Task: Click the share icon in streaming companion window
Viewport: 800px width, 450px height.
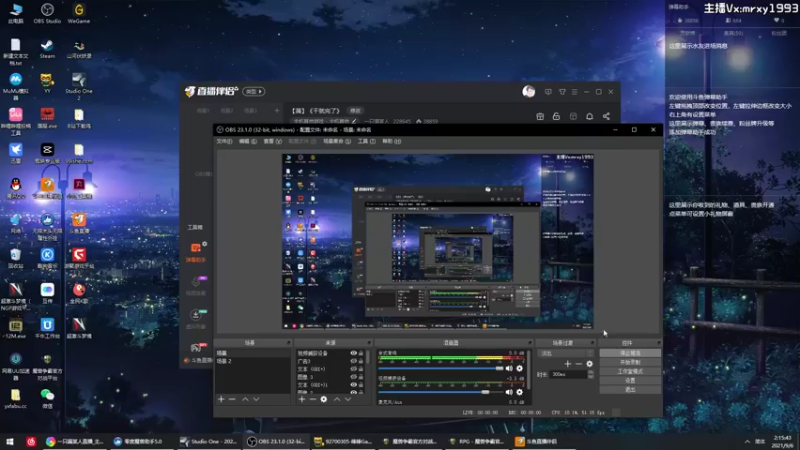Action: click(x=606, y=116)
